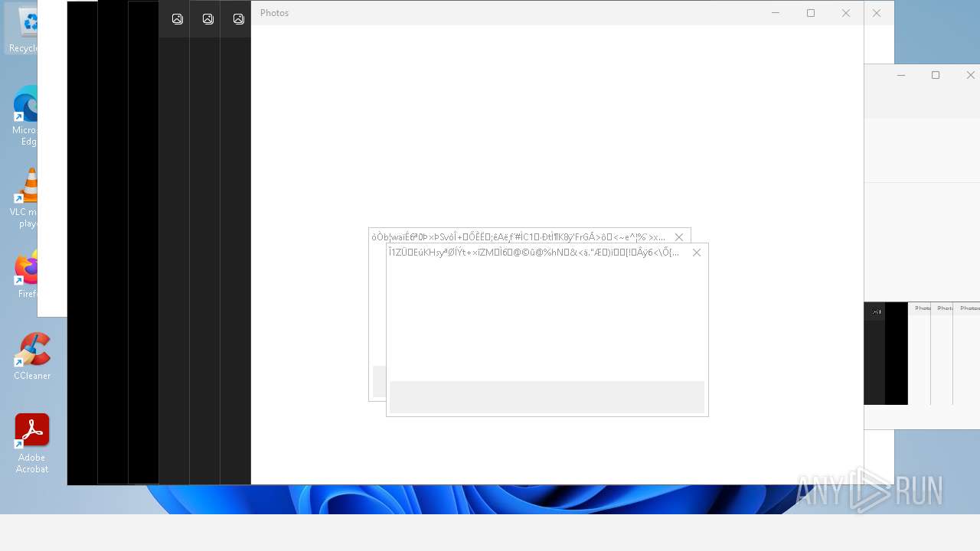The width and height of the screenshot is (980, 551).
Task: Open CCleaner desktop shortcut
Action: tap(32, 356)
